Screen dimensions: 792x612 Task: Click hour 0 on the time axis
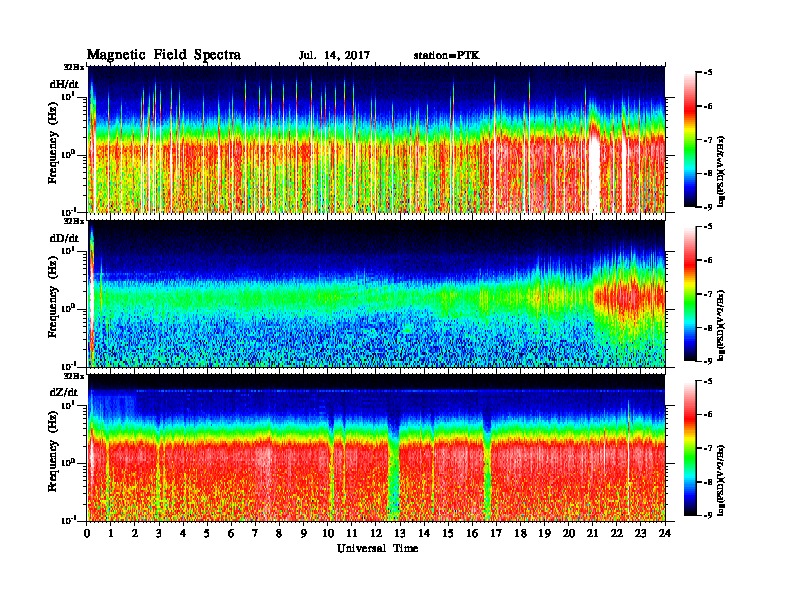(87, 534)
